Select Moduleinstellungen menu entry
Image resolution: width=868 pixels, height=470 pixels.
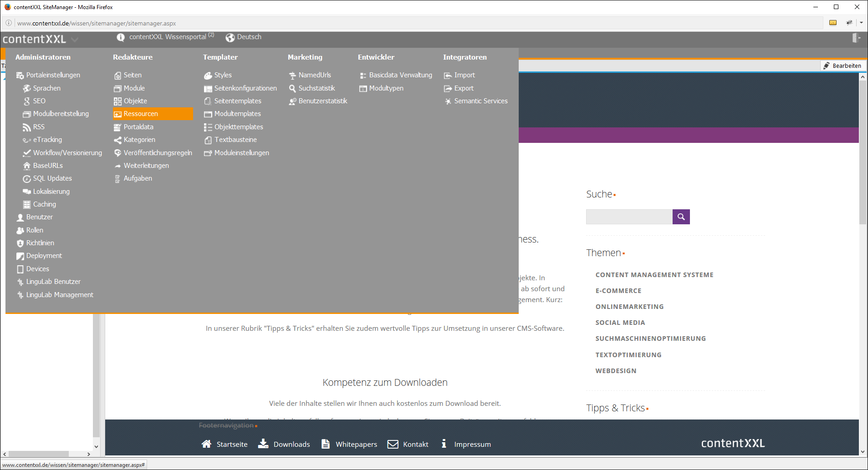242,153
